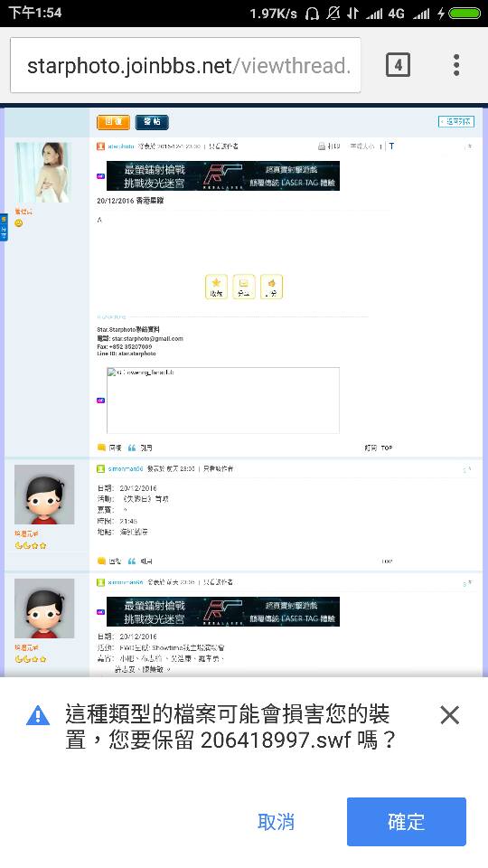Open the browser three-dot overflow menu

pos(455,65)
